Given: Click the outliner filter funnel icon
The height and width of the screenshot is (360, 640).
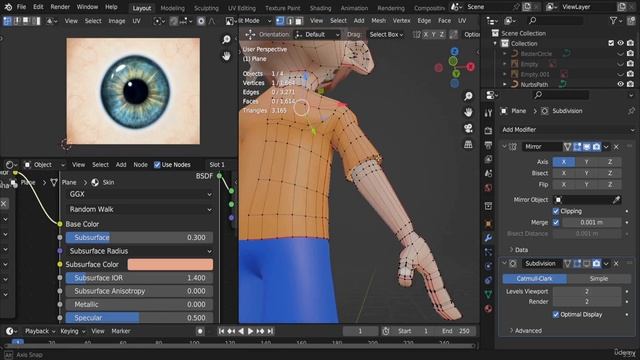Looking at the screenshot, I should click(x=613, y=20).
